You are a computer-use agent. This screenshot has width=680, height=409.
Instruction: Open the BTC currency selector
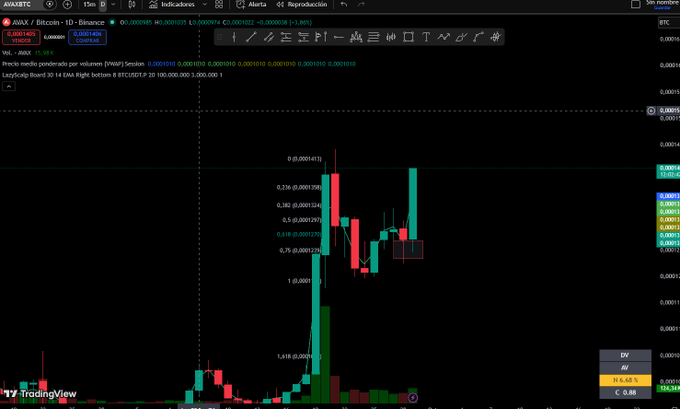(667, 23)
